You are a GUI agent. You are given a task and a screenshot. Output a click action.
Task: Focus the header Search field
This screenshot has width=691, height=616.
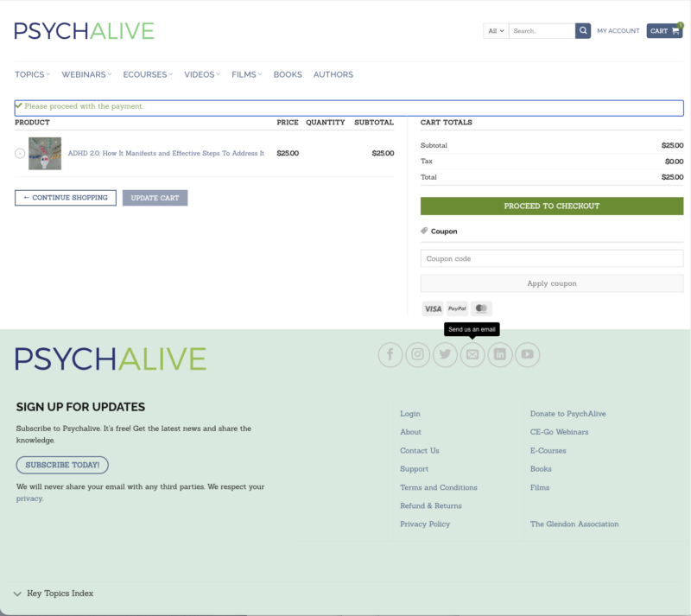[542, 31]
